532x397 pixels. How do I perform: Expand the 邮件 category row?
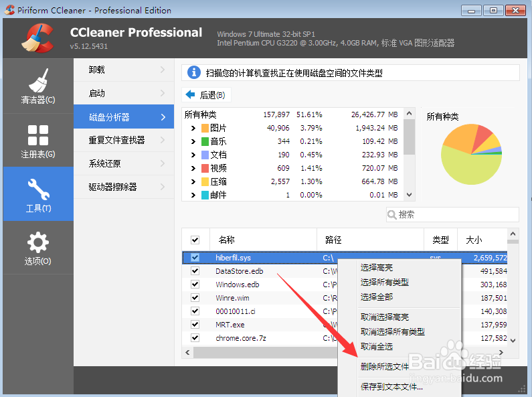click(193, 195)
